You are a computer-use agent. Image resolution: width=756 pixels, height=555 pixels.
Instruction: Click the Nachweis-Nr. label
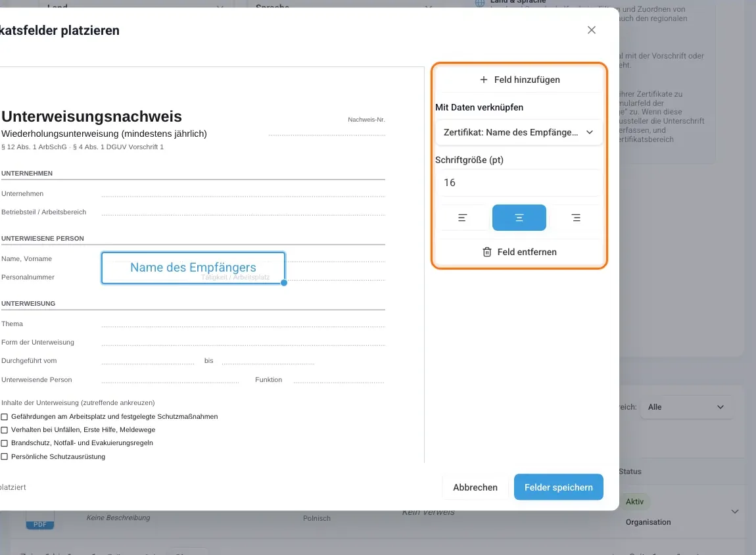[x=366, y=120]
